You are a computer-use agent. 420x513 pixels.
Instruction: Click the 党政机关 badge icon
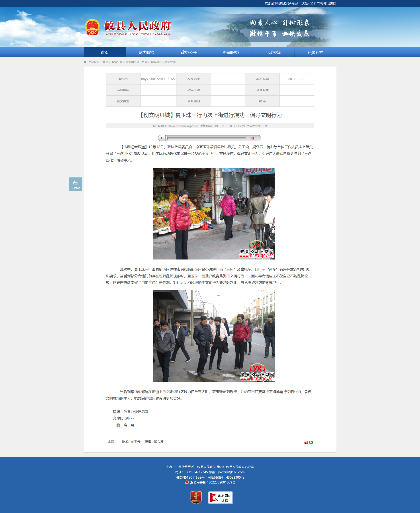(196, 497)
